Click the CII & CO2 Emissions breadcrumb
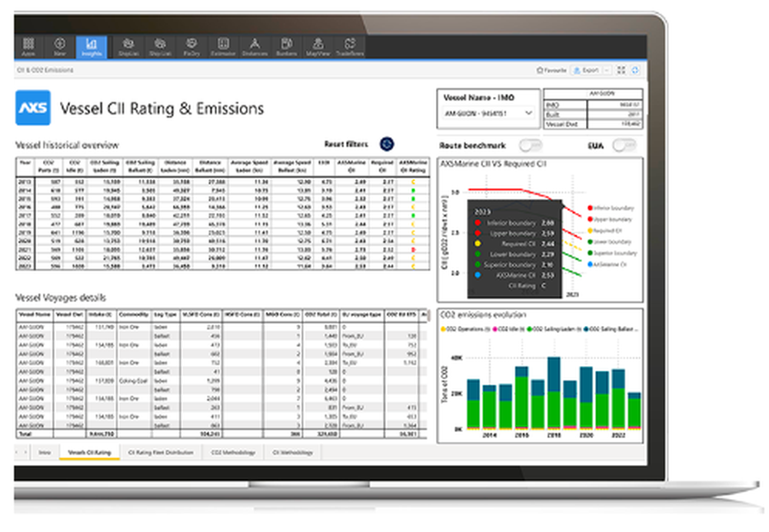 (x=45, y=70)
